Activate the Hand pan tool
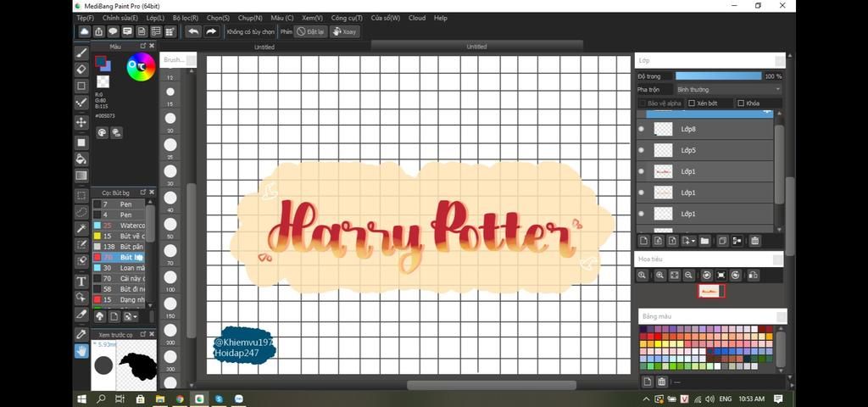The image size is (868, 407). pyautogui.click(x=81, y=350)
